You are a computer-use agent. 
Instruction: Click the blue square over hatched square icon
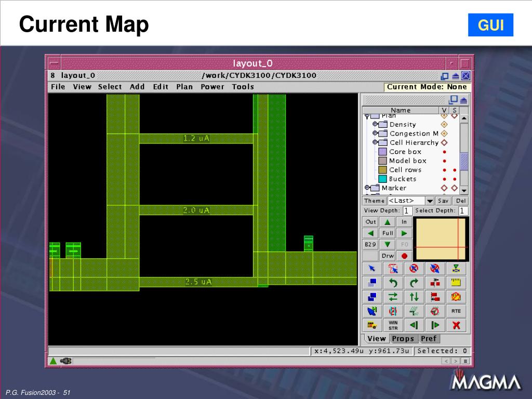pos(372,283)
